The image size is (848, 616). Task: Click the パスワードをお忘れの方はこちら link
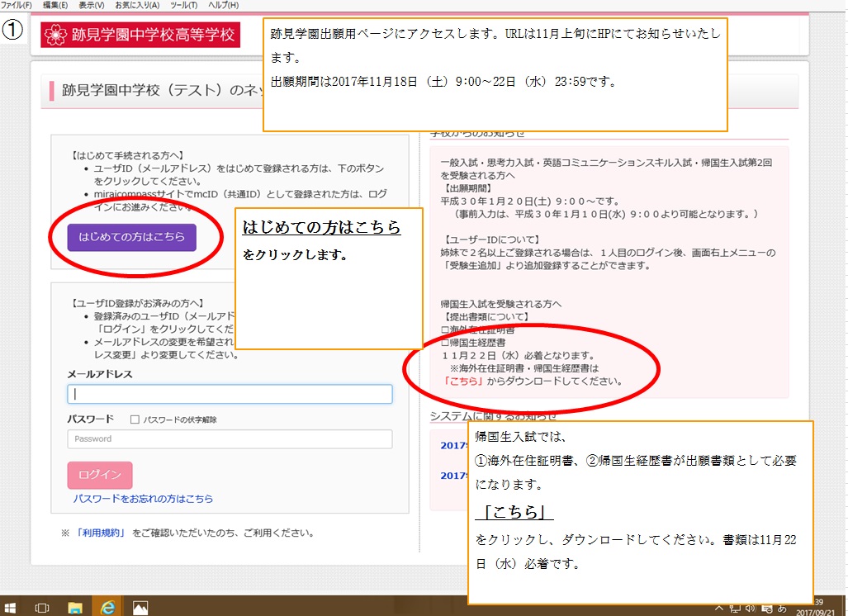click(x=143, y=499)
